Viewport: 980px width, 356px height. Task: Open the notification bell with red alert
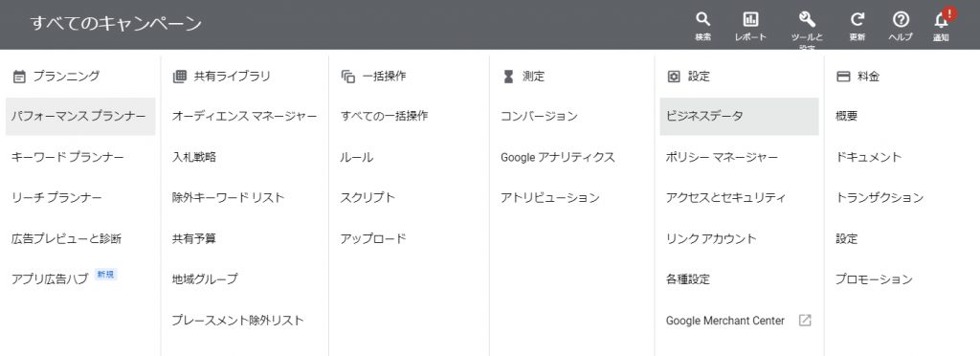[x=943, y=19]
